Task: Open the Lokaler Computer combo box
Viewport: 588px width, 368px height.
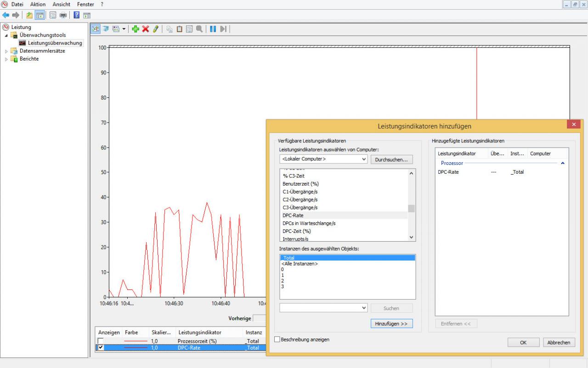Action: point(323,159)
